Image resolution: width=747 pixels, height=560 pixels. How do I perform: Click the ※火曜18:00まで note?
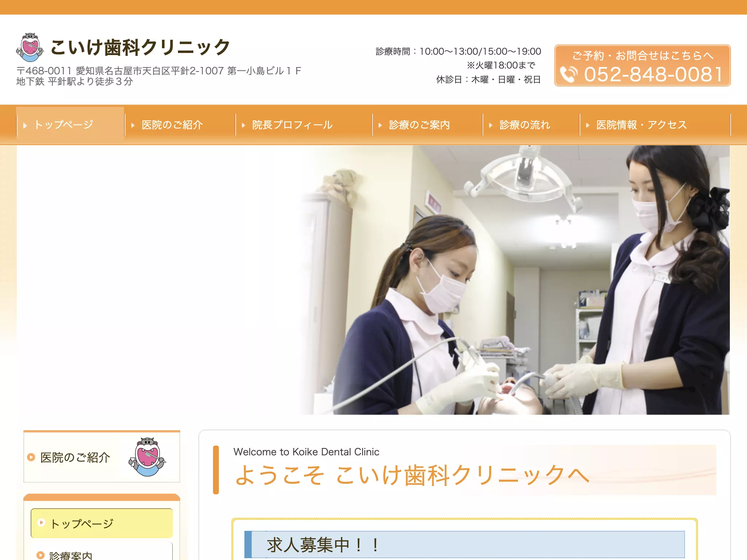(x=501, y=65)
